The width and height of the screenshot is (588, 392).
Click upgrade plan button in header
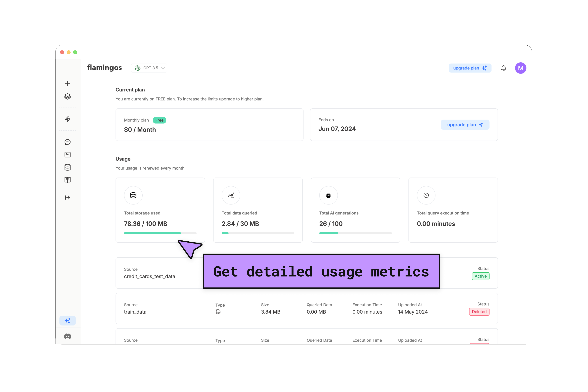click(x=470, y=68)
